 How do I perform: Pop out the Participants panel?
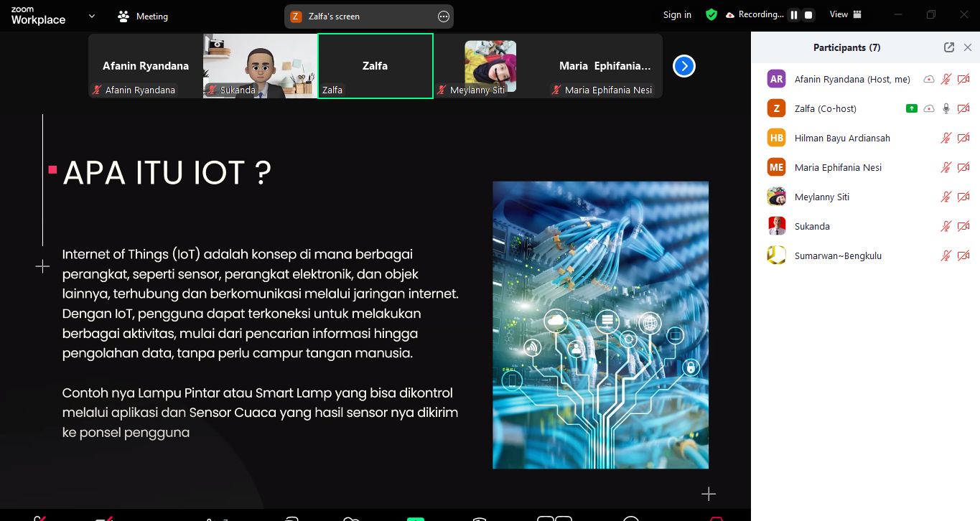coord(949,47)
